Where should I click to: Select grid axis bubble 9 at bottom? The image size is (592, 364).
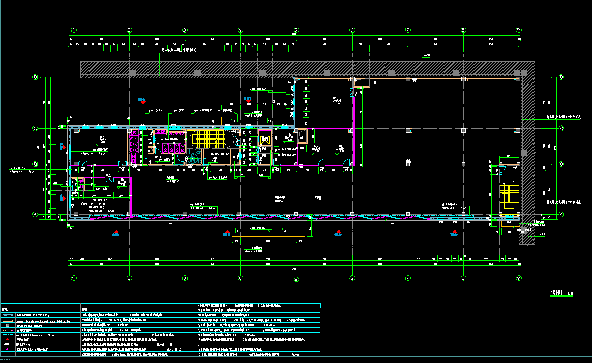519,278
